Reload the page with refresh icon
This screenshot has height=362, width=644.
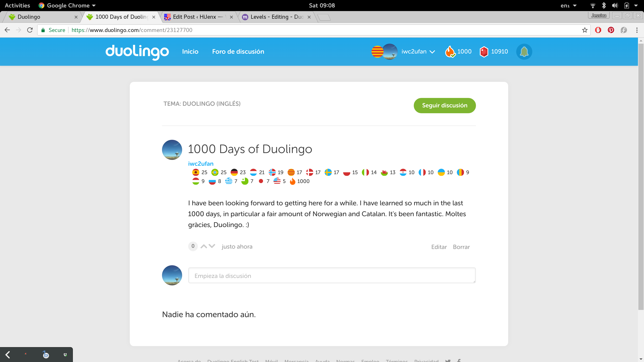click(x=30, y=30)
